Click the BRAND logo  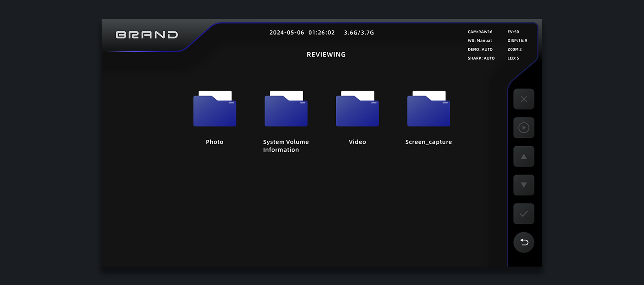pyautogui.click(x=147, y=35)
